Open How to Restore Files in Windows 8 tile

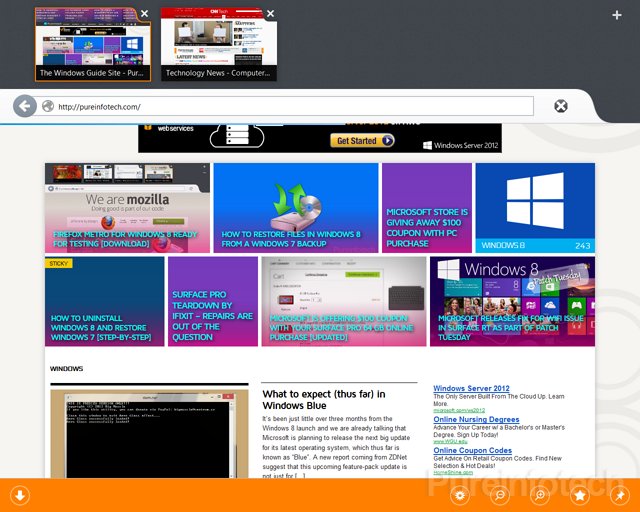(295, 208)
